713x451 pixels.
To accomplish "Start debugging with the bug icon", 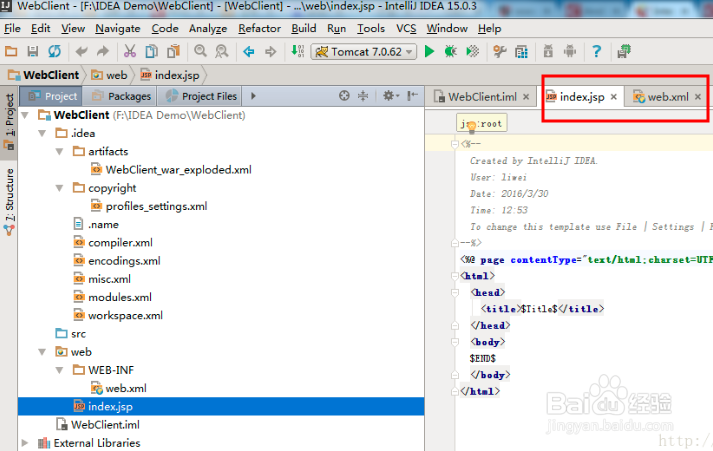I will point(450,51).
